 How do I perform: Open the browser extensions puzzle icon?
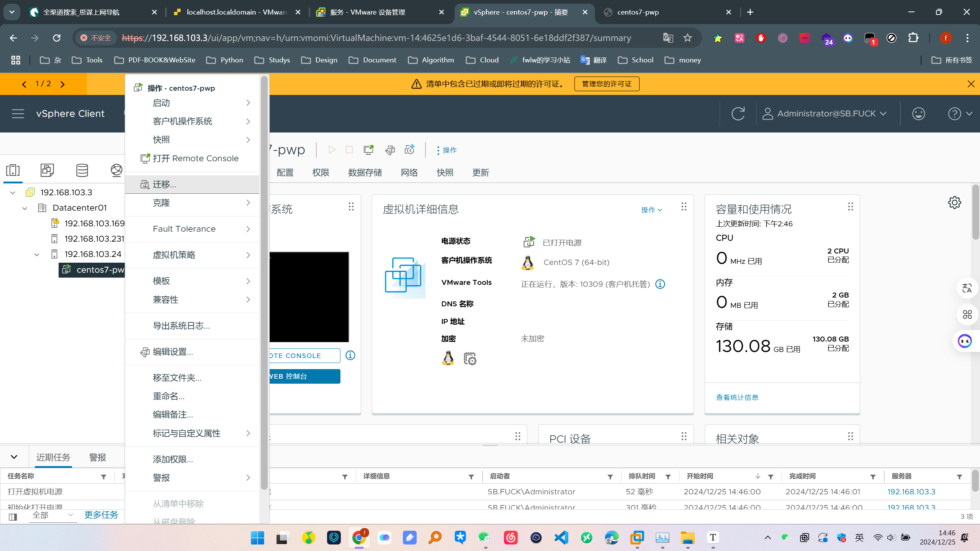[x=913, y=38]
